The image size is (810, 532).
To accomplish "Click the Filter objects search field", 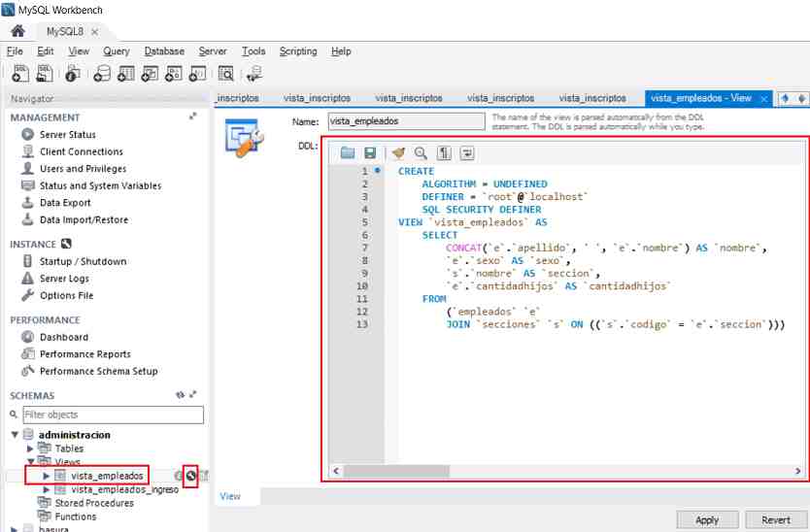I will click(113, 415).
